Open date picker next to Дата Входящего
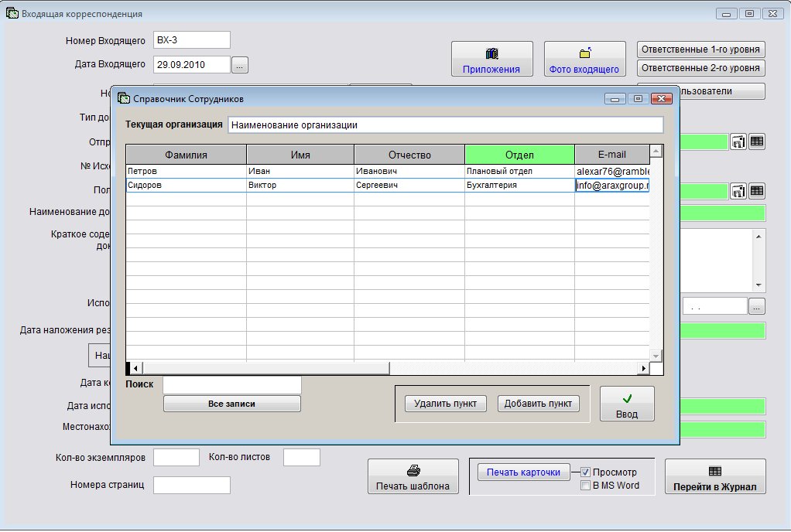 [x=240, y=66]
